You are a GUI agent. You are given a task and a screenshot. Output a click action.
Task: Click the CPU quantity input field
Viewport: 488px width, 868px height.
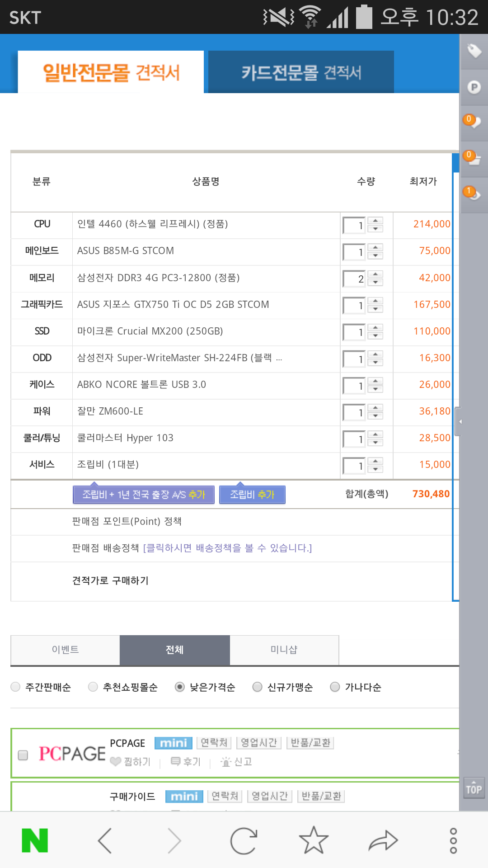(x=355, y=226)
